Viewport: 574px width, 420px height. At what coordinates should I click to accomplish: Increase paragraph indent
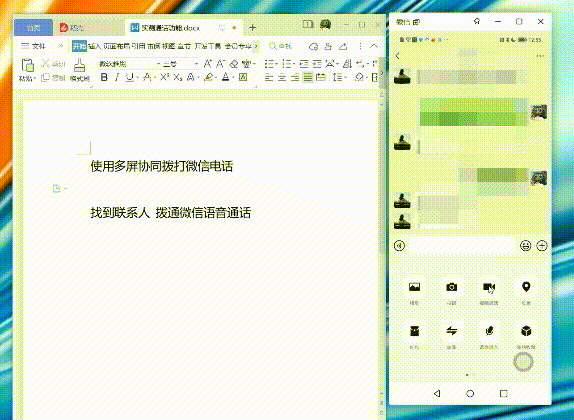(317, 64)
